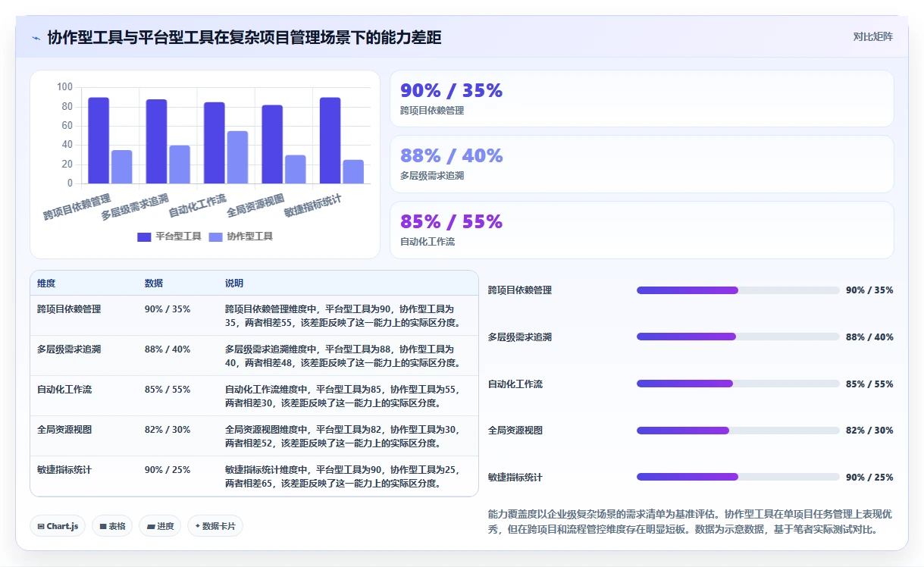
Task: Toggle 协作型工具 dataset in chart legend
Action: 240,237
